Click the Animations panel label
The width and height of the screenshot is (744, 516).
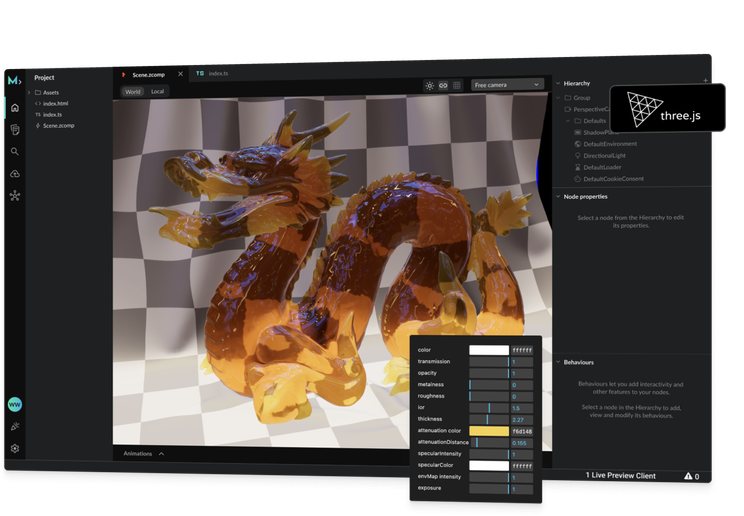pyautogui.click(x=138, y=454)
